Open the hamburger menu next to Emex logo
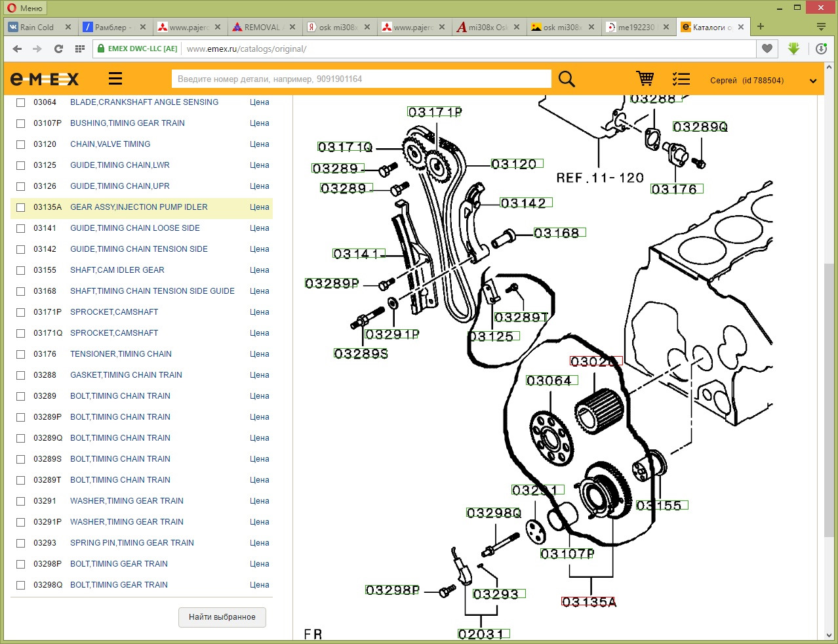838x644 pixels. [115, 79]
